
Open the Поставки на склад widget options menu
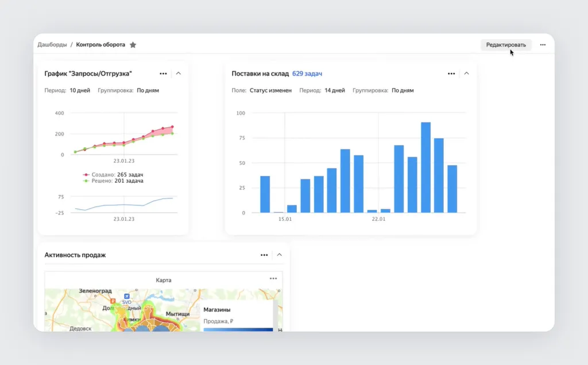point(451,74)
